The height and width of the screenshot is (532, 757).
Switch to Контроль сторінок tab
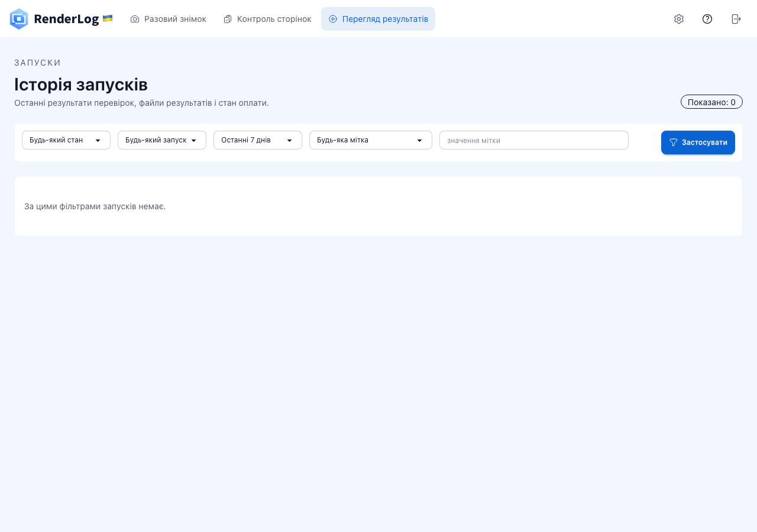(267, 19)
